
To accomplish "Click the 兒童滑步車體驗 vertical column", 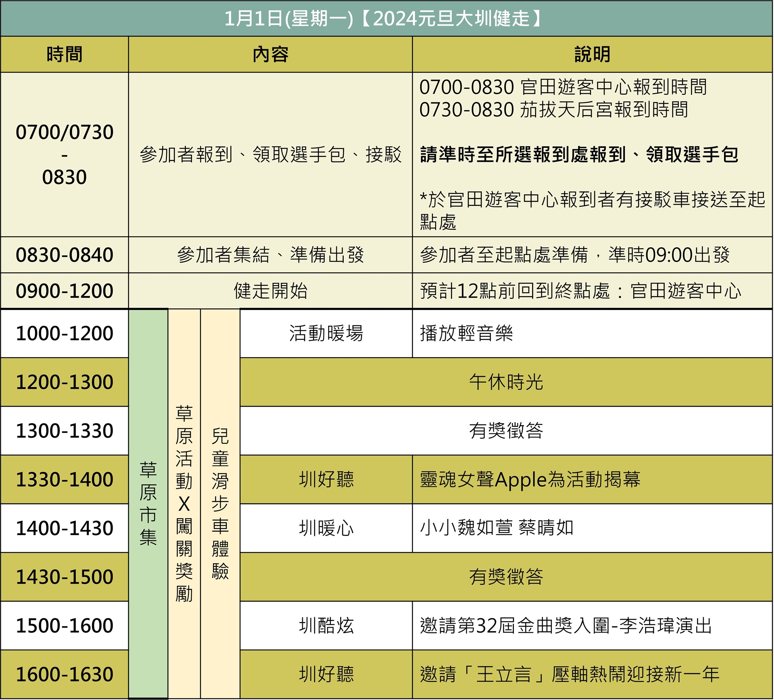I will click(220, 503).
